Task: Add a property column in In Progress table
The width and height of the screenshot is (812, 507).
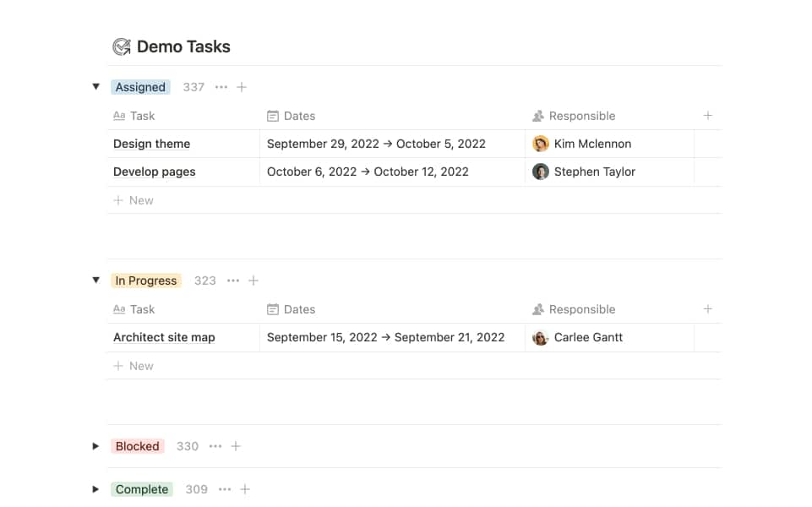Action: 708,309
